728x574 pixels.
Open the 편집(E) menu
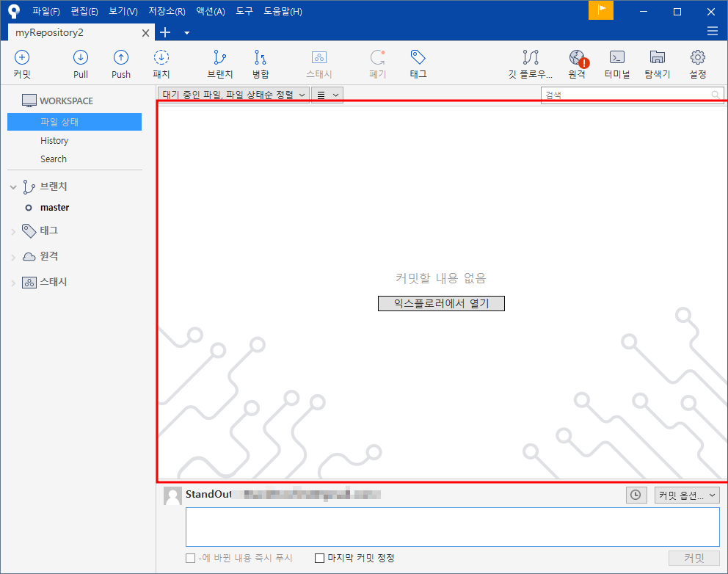(x=84, y=11)
